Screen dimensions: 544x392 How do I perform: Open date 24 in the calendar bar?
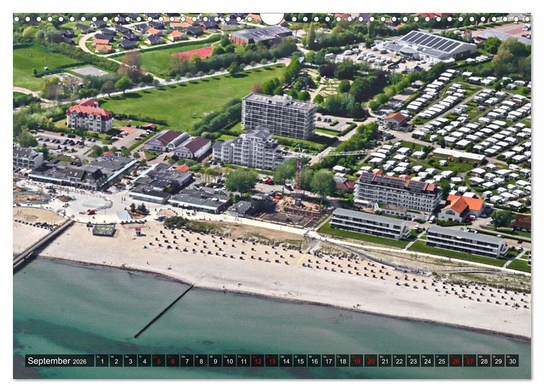coord(428,361)
